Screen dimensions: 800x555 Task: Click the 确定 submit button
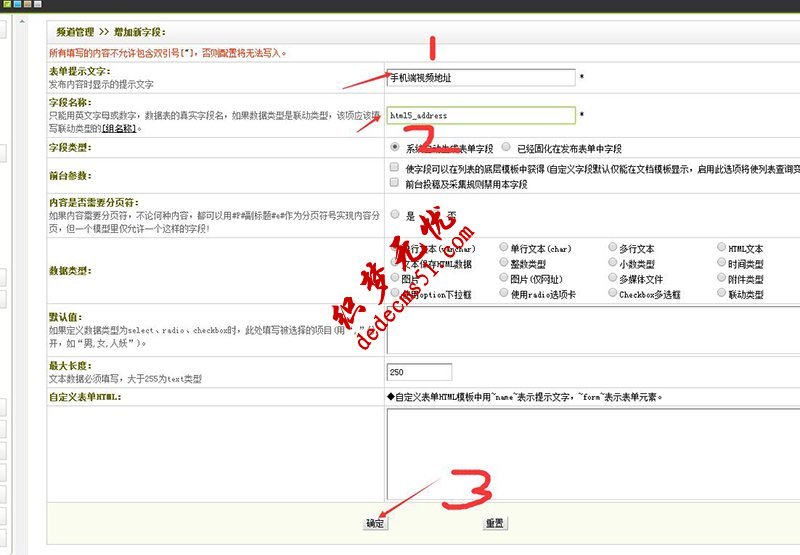coord(375,523)
